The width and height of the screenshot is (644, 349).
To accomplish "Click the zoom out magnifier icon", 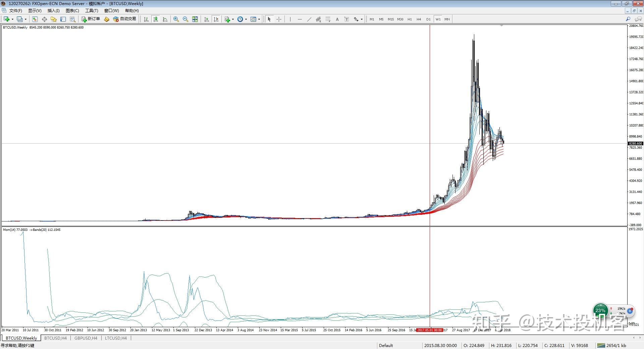I will 185,19.
